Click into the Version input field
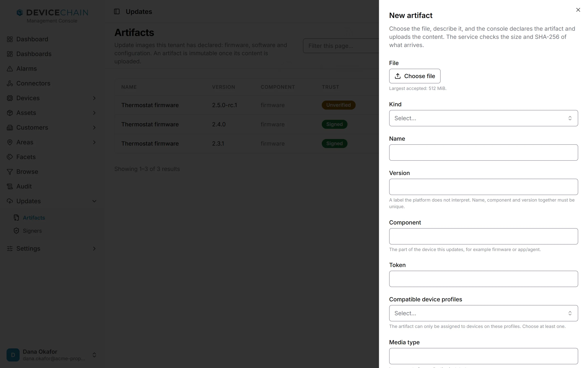The image size is (588, 368). coord(483,187)
